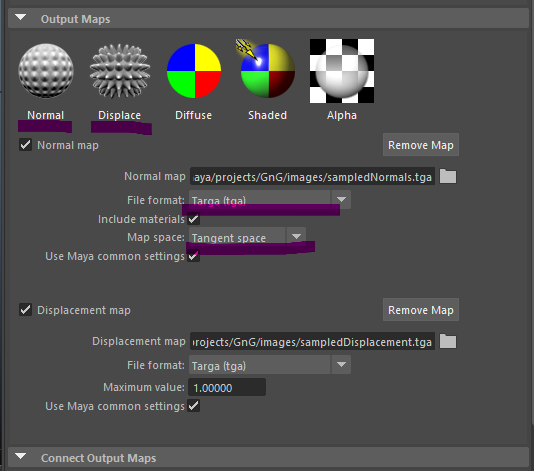Click the Shaded label text

[x=267, y=115]
